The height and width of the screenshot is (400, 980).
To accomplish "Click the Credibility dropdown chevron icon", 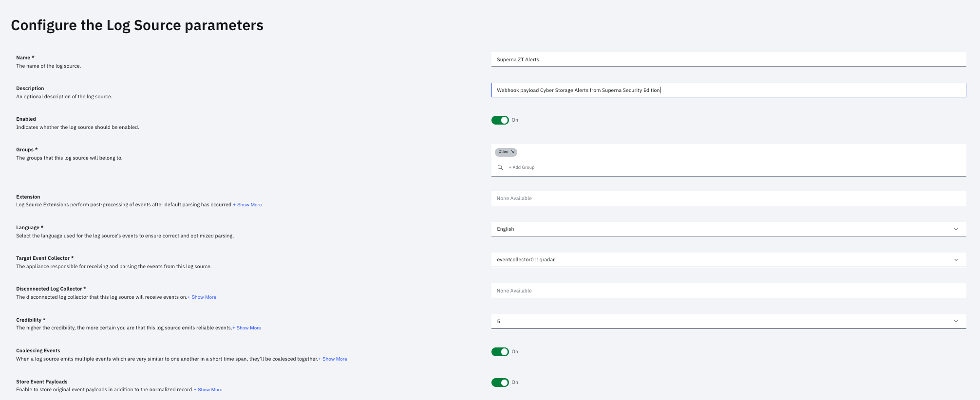I will pyautogui.click(x=956, y=321).
